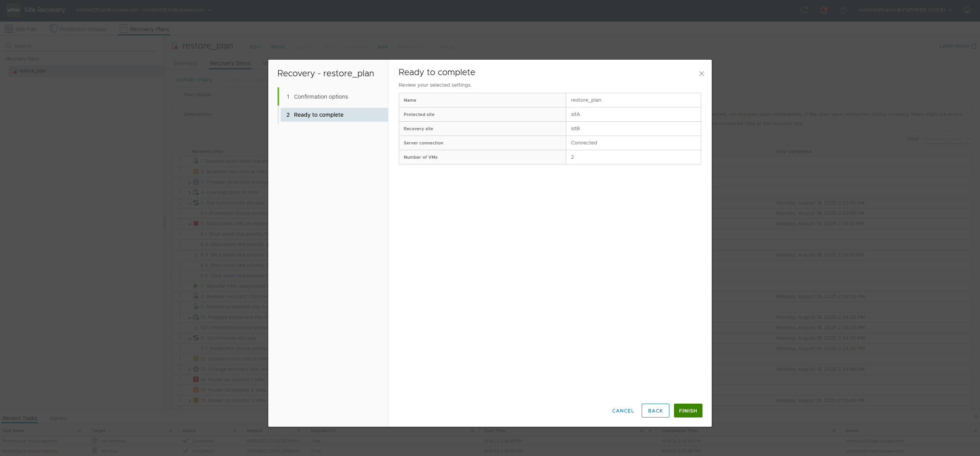This screenshot has width=980, height=456.
Task: Switch to the Summary tab
Action: point(185,63)
